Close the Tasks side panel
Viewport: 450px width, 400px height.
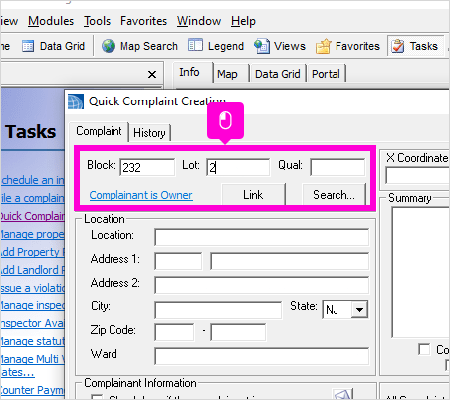(152, 74)
